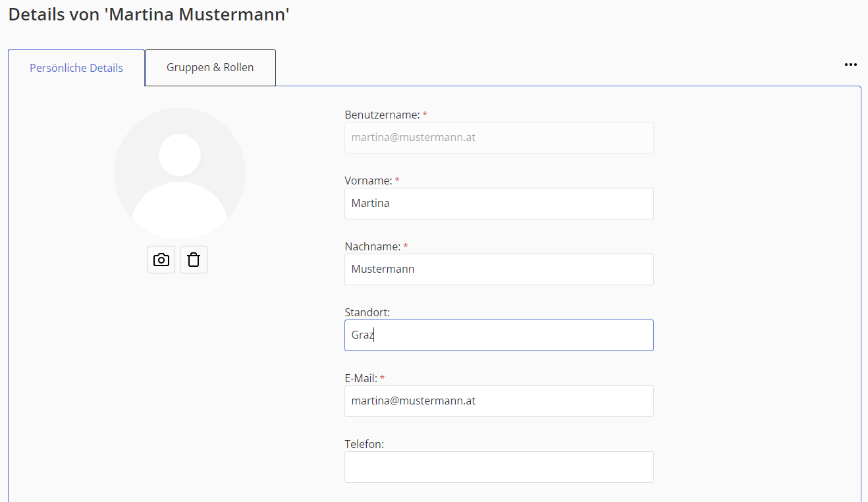Viewport: 868px width, 502px height.
Task: Click into the Nachname field with Mustermann
Action: tap(499, 269)
